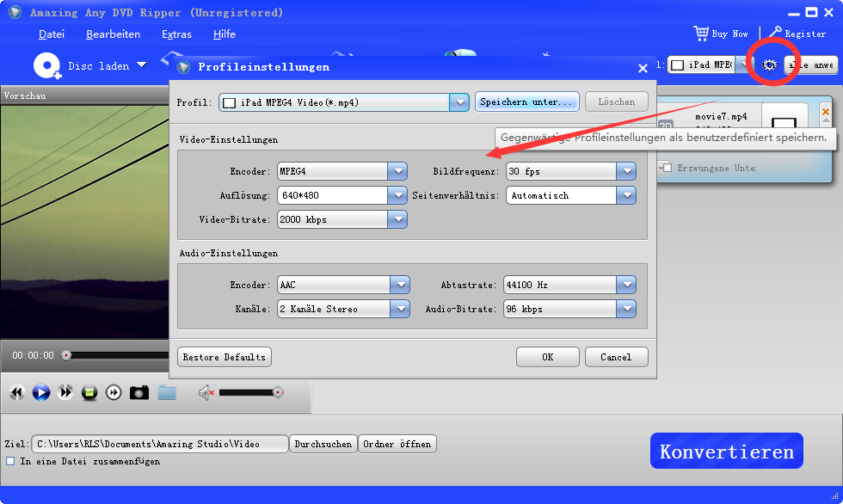Expand the video Encoder MPEG4 dropdown
This screenshot has width=843, height=504.
pos(397,171)
